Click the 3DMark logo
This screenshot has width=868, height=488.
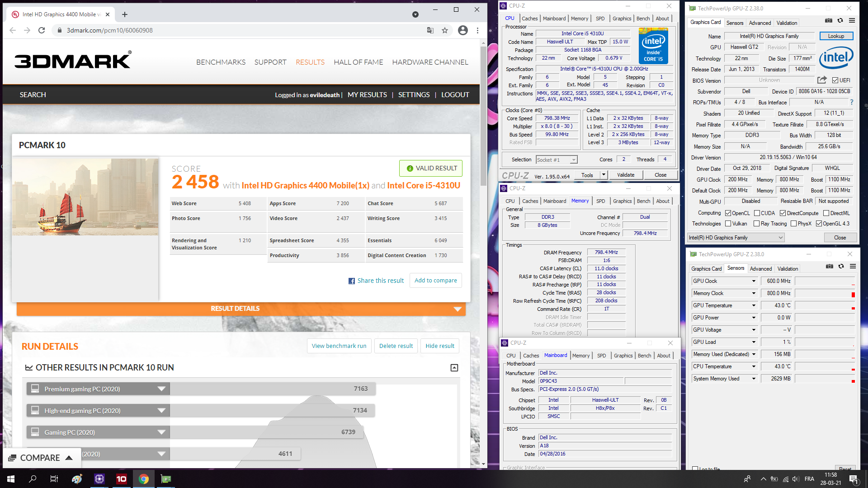click(73, 60)
